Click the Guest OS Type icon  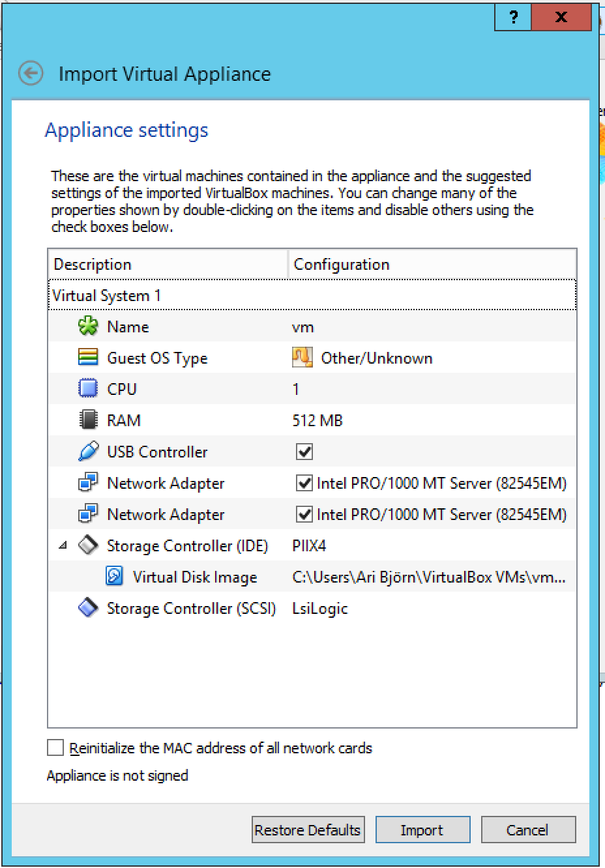click(87, 358)
